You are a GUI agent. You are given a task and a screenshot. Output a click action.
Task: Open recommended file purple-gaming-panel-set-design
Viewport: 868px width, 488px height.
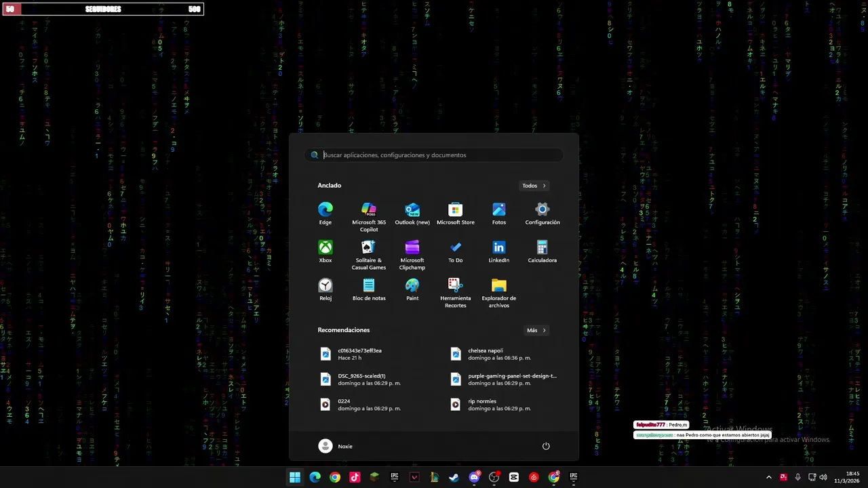click(503, 380)
